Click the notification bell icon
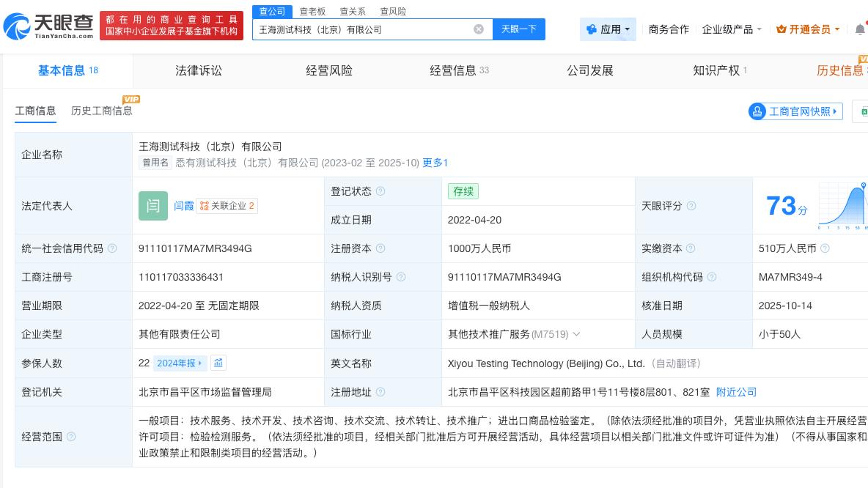The image size is (868, 488). pyautogui.click(x=861, y=29)
